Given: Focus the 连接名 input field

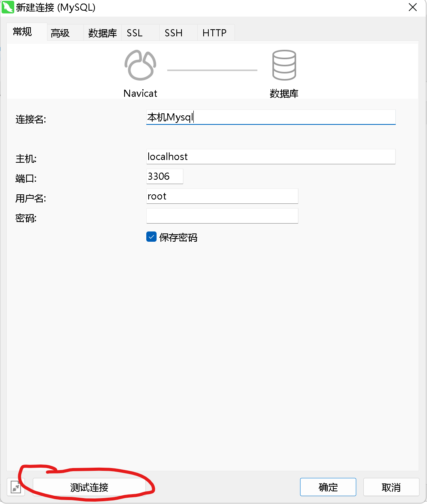Looking at the screenshot, I should 271,117.
